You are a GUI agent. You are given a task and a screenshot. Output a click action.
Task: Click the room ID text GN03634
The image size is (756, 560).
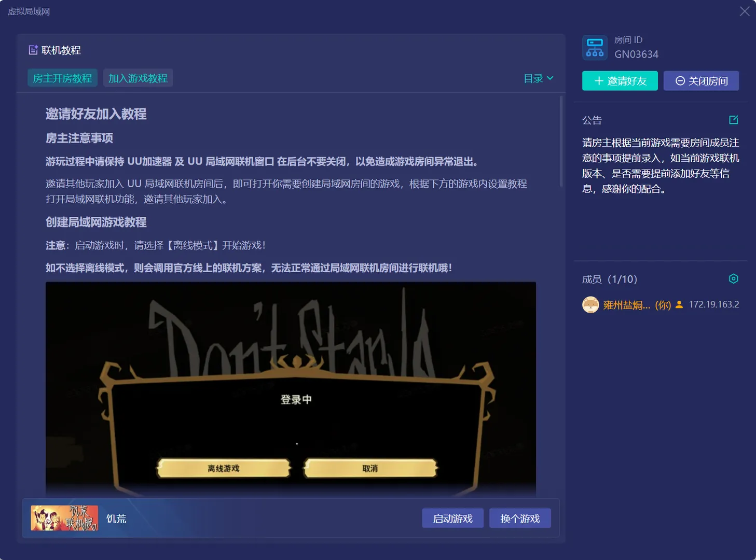(x=636, y=54)
